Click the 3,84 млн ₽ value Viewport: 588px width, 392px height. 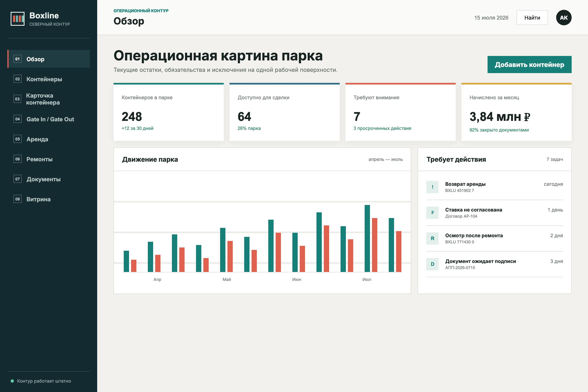pyautogui.click(x=500, y=117)
